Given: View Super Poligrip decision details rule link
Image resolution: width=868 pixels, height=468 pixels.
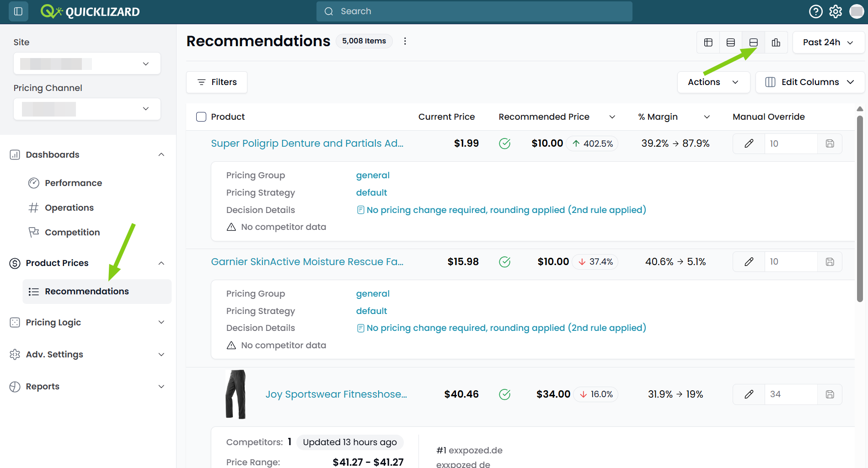Looking at the screenshot, I should (x=506, y=210).
